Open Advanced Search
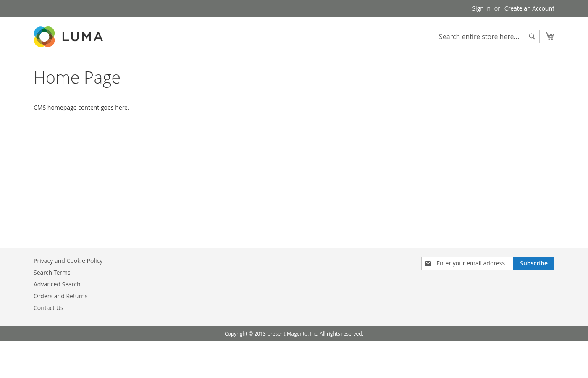The height and width of the screenshot is (378, 588). [57, 284]
